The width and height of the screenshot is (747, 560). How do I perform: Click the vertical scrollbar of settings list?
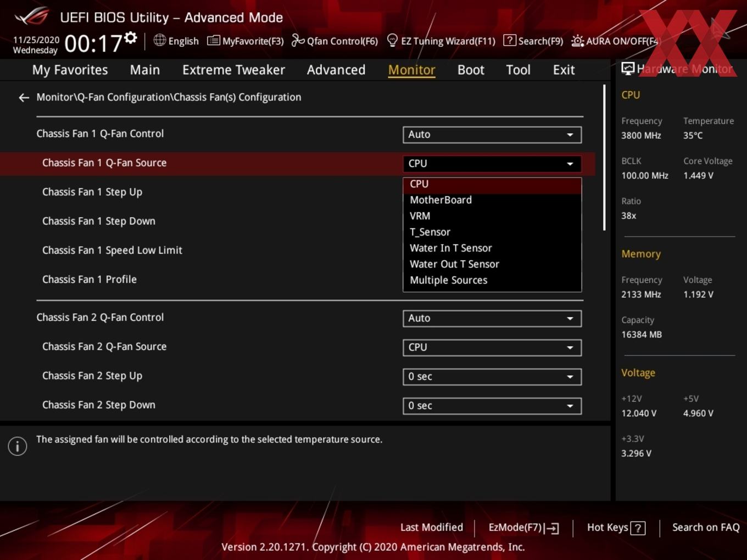(604, 158)
